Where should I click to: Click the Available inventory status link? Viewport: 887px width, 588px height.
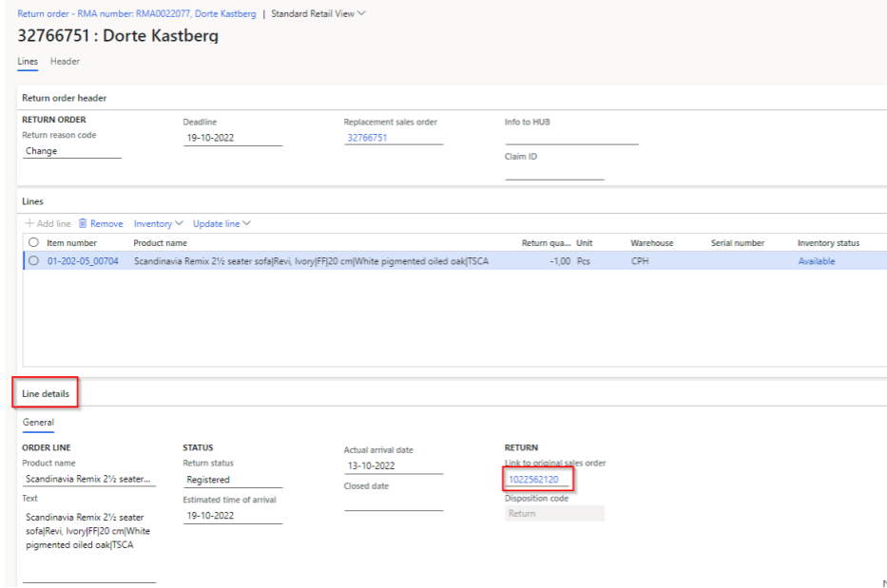coord(817,261)
